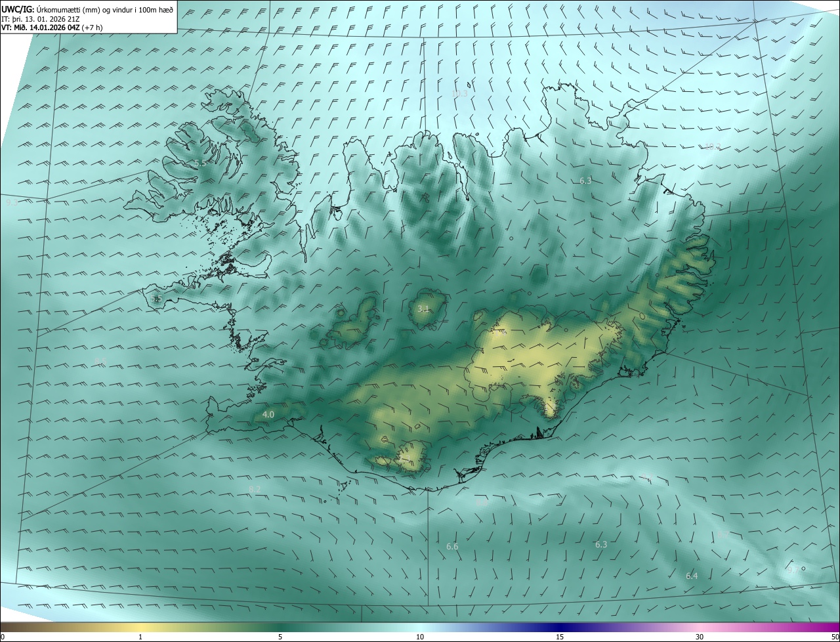Image resolution: width=840 pixels, height=642 pixels.
Task: Click the 6.6 value in the southern sea
Action: 452,546
